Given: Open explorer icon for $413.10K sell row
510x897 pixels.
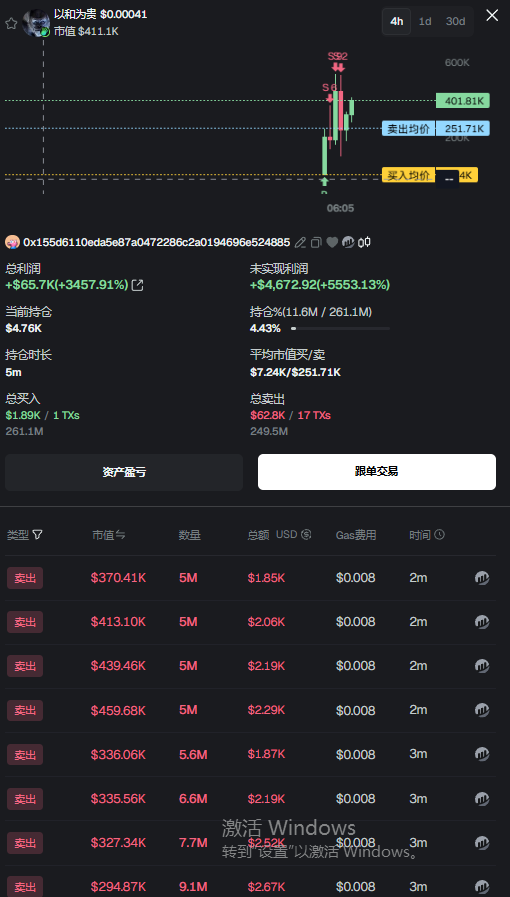Looking at the screenshot, I should coord(482,622).
